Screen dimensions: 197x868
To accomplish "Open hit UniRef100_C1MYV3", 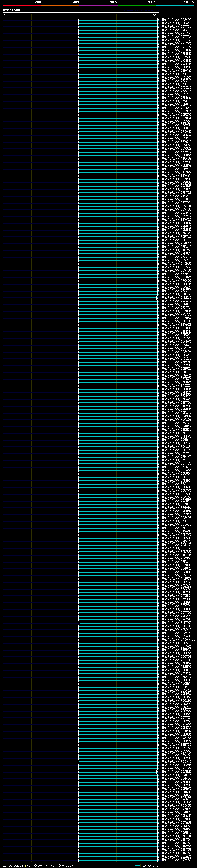I will tap(176, 450).
